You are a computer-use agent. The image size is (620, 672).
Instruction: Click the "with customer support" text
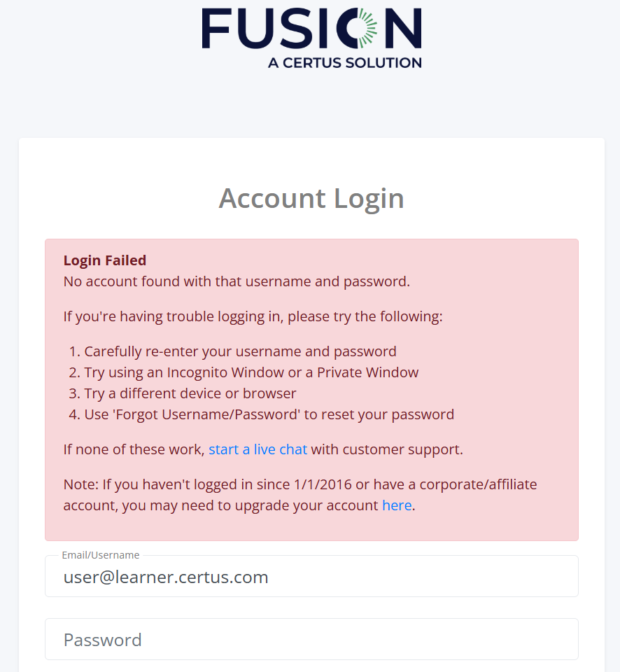[x=386, y=449]
